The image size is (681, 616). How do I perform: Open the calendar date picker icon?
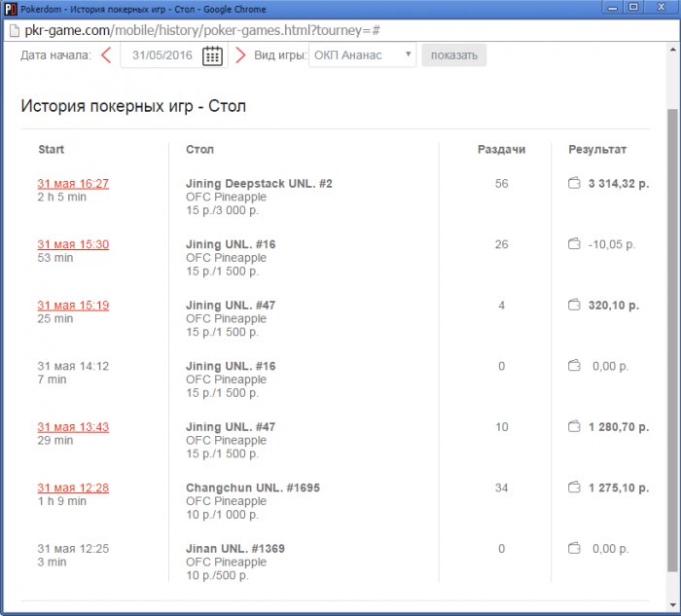pos(212,55)
